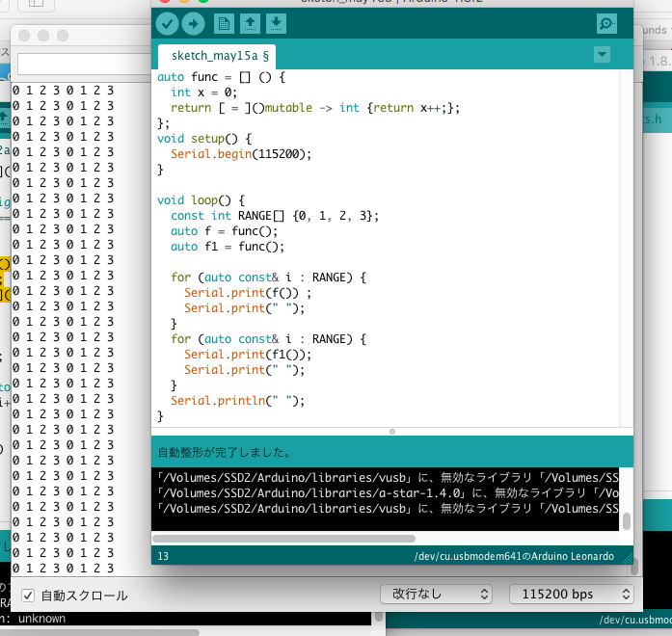This screenshot has height=636, width=672.
Task: Click the Upload (arrow) toolbar button
Action: click(x=193, y=23)
